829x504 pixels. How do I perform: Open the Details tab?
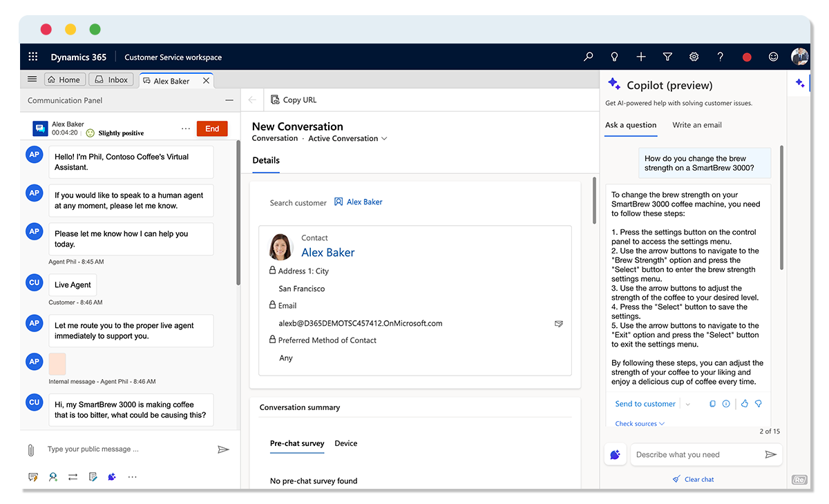[266, 160]
